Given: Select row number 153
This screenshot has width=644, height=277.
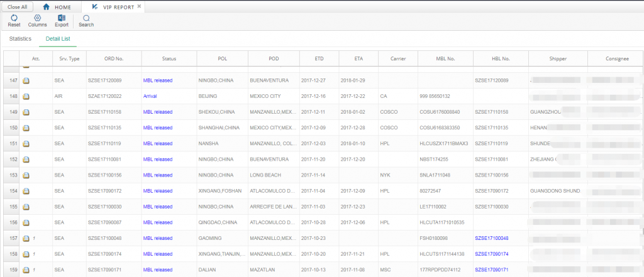Looking at the screenshot, I should coord(11,175).
